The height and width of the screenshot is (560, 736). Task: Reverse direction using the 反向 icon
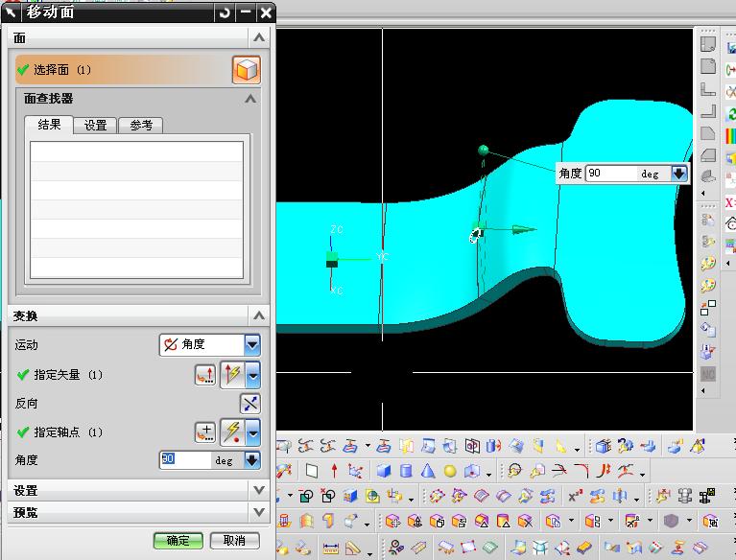tap(250, 404)
